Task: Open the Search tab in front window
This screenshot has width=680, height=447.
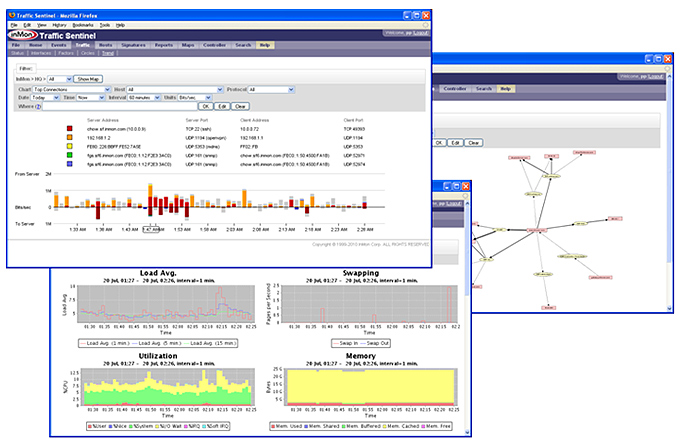Action: pyautogui.click(x=243, y=45)
